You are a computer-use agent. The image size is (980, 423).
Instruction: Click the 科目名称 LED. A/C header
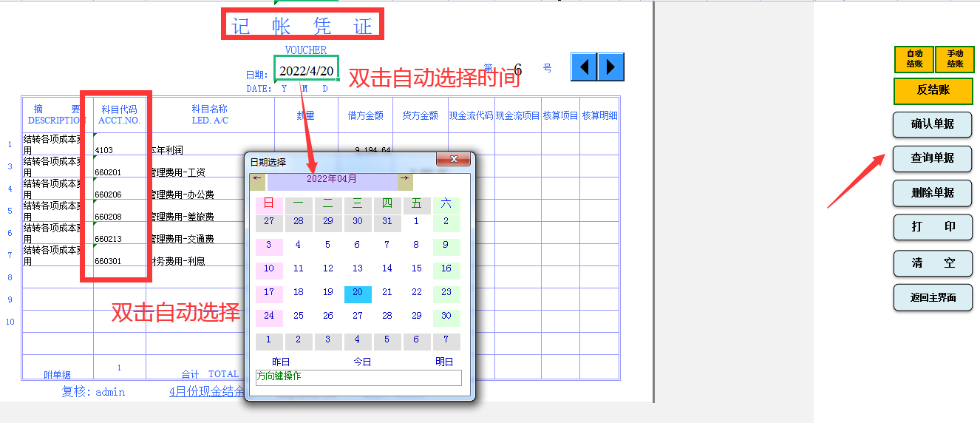[x=210, y=115]
